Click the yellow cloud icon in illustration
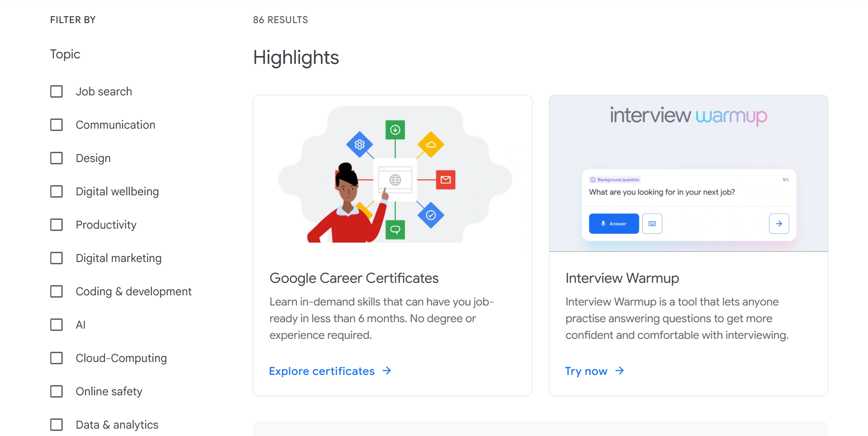 click(x=431, y=144)
